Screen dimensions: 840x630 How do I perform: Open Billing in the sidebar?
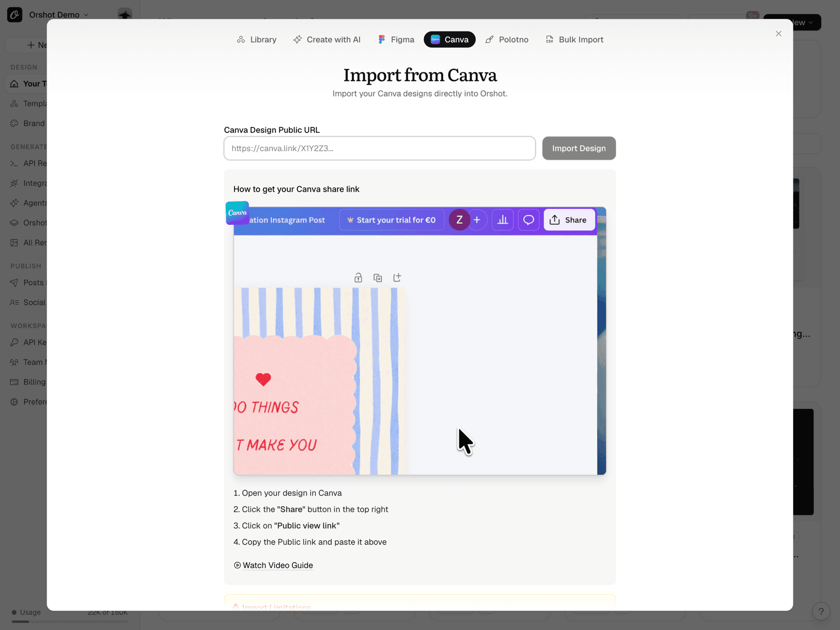[28, 382]
